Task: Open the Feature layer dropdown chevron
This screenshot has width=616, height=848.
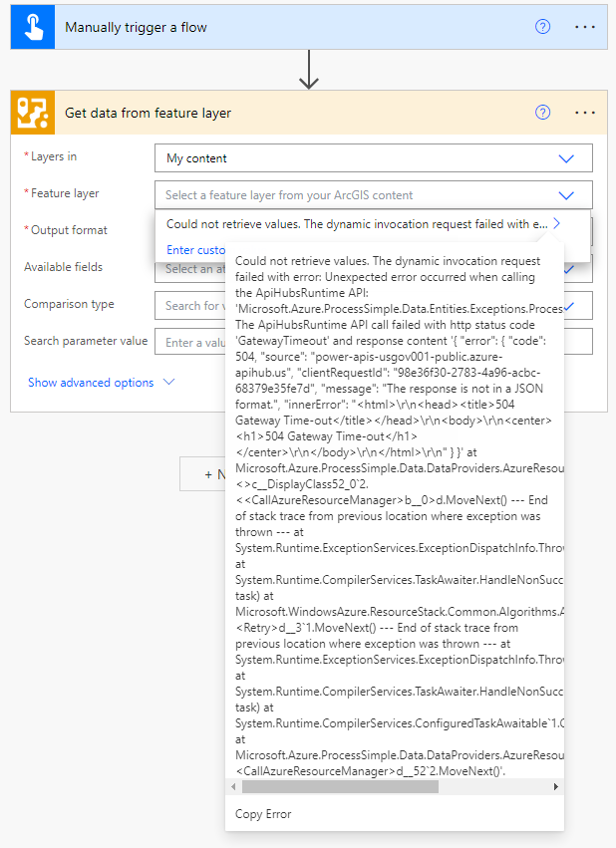Action: (566, 195)
